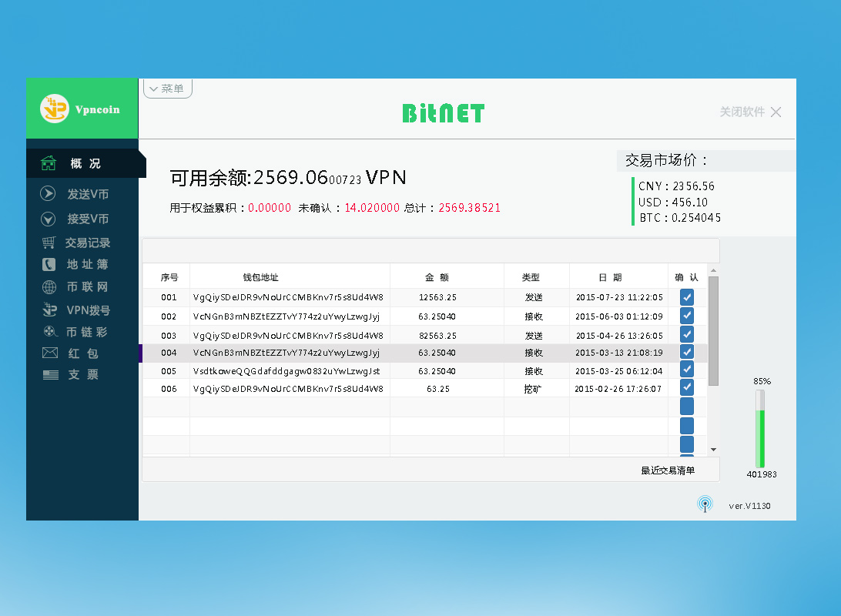This screenshot has height=616, width=841.
Task: Open the 接受V币 section
Action: (x=88, y=219)
